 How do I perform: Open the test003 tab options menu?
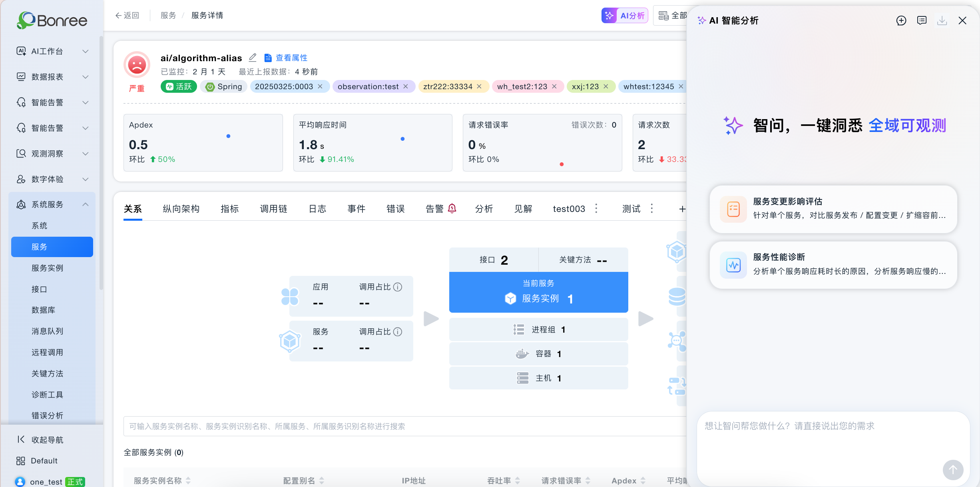[596, 208]
